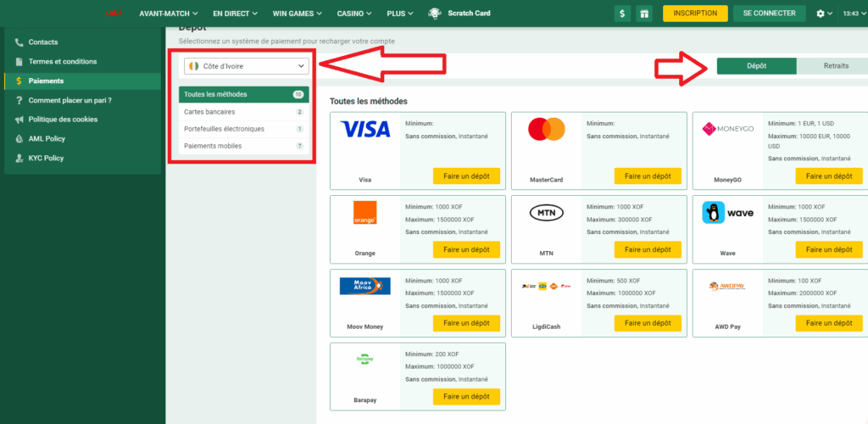This screenshot has width=868, height=424.
Task: Select Toutes les méthodes filter
Action: point(243,95)
